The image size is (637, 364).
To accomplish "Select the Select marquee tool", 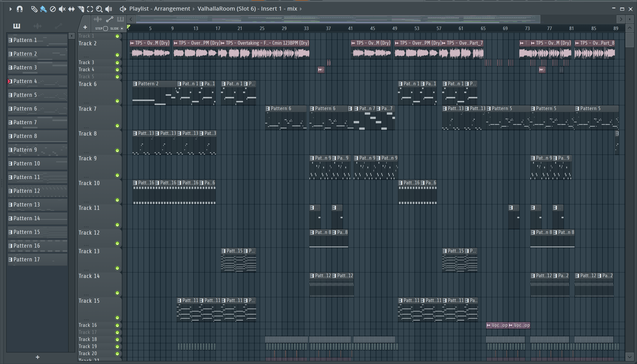I will (x=90, y=9).
